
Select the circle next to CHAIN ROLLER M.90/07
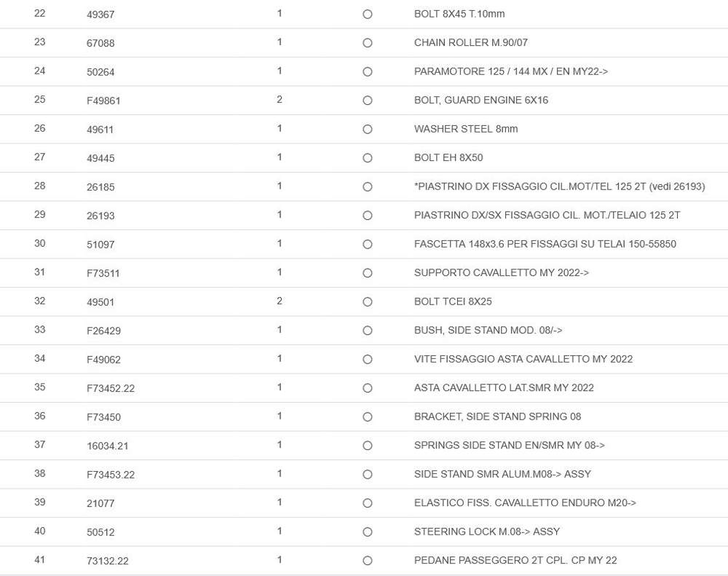coord(368,43)
